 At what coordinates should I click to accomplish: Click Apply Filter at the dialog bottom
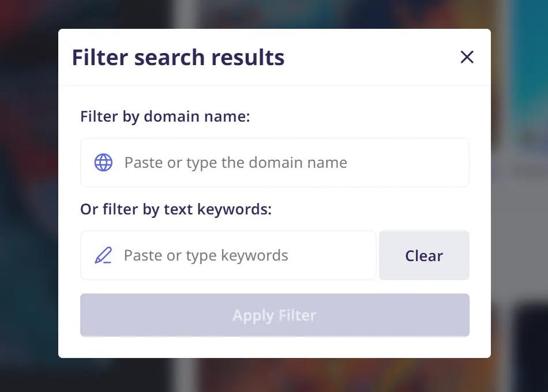(275, 315)
